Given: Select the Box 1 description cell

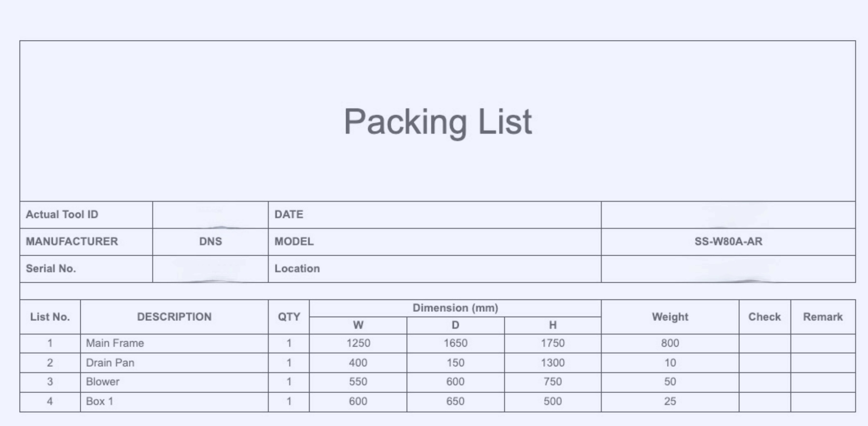Looking at the screenshot, I should click(100, 401).
